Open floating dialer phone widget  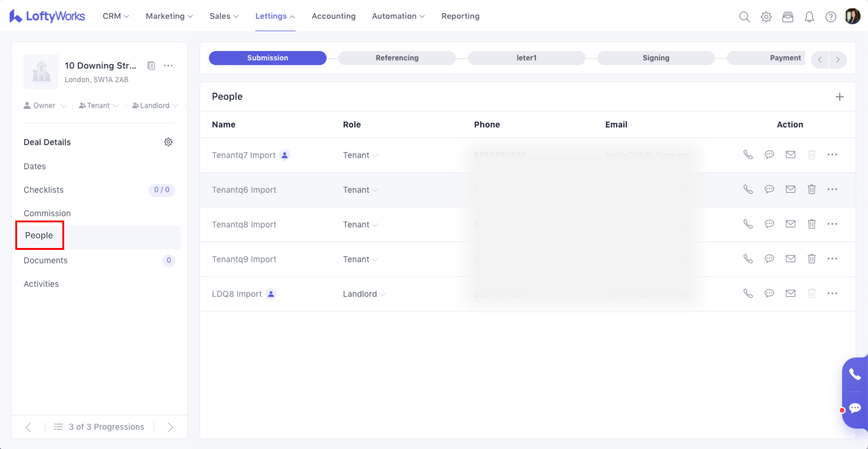[x=855, y=374]
